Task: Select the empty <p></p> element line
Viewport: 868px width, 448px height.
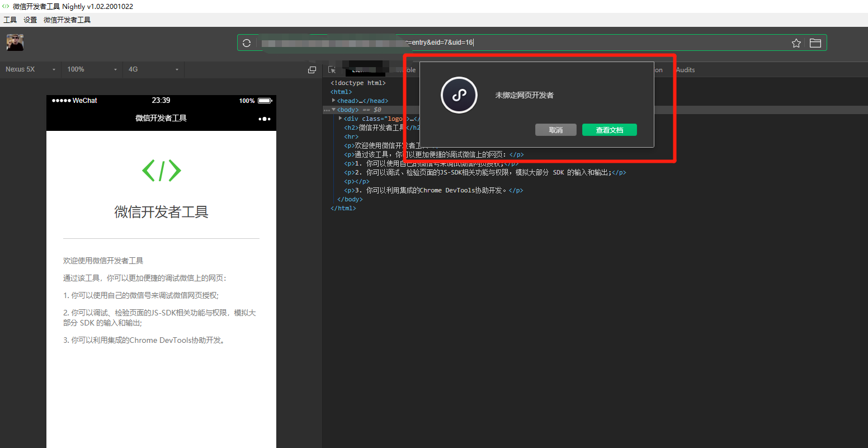Action: 357,181
